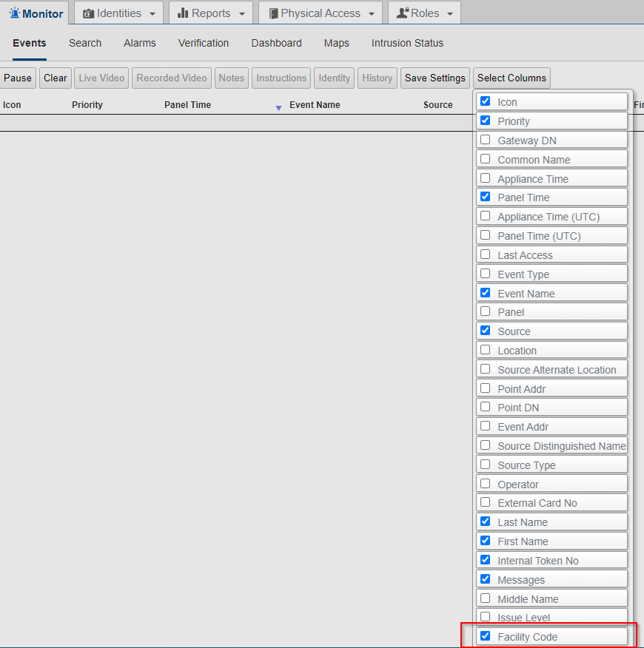Check the Location column checkbox
Image resolution: width=644 pixels, height=648 pixels.
[x=486, y=349]
